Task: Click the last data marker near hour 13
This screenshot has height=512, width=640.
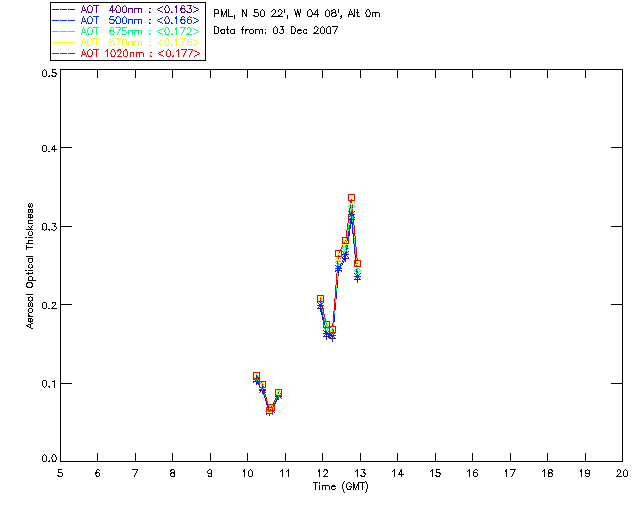Action: [x=358, y=264]
